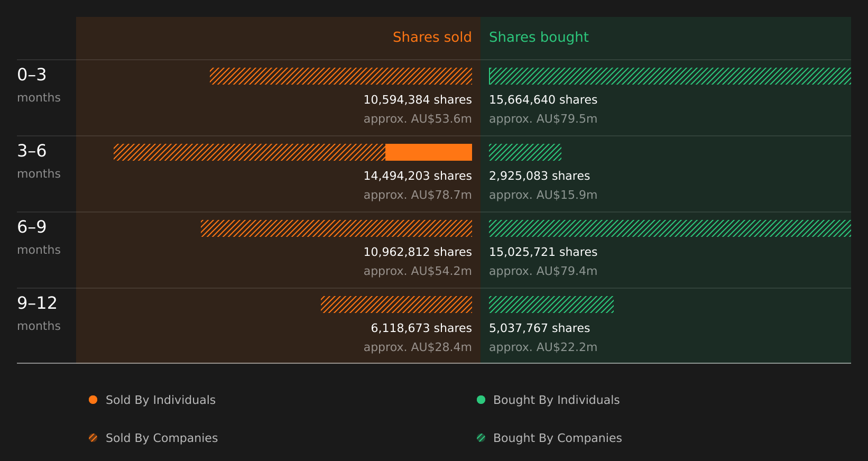Click the 6–9 months row label
Image resolution: width=868 pixels, height=461 pixels.
coord(39,237)
